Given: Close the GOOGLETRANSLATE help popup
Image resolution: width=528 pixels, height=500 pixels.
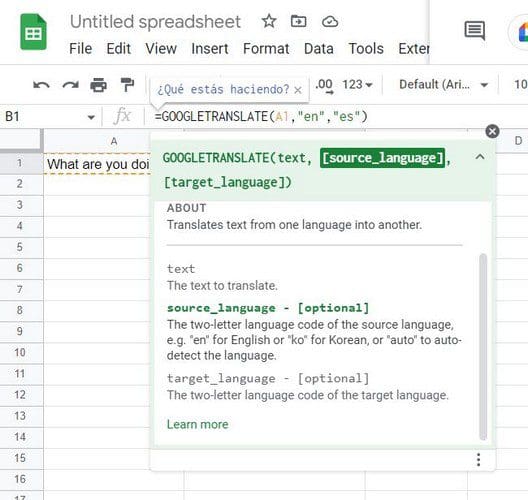Looking at the screenshot, I should coord(492,131).
